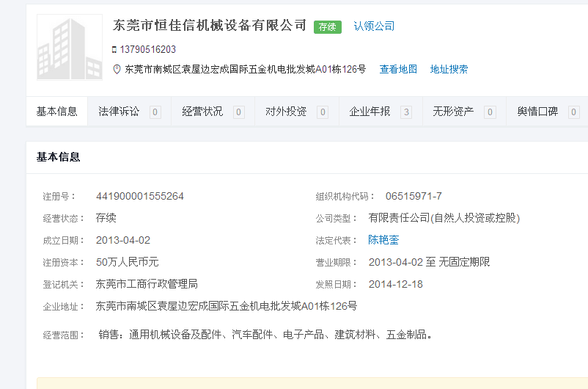Click the green 存续 status badge
588x389 pixels.
[x=327, y=26]
